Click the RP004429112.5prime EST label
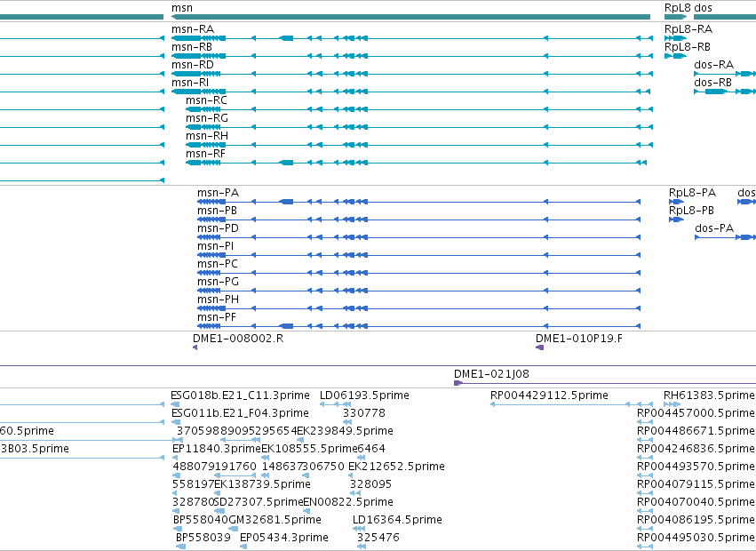Image resolution: width=756 pixels, height=551 pixels. pyautogui.click(x=549, y=395)
